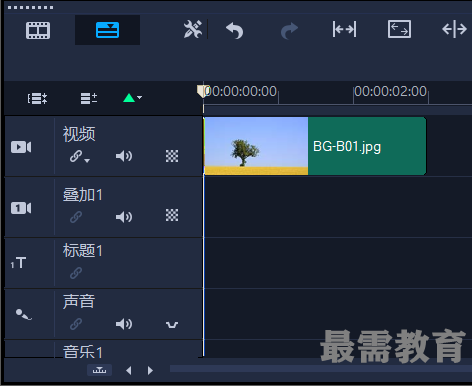Click the 声音 track icon beside mute

tap(172, 325)
